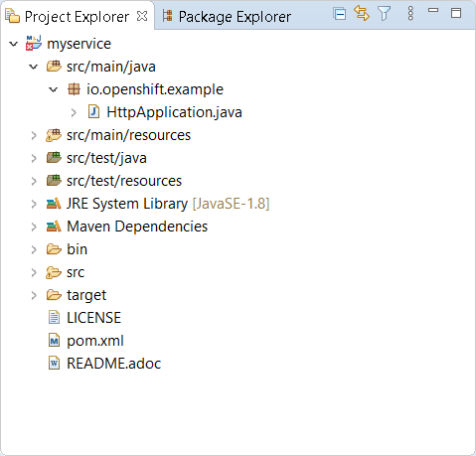Open the View Menu three-dots icon
Viewport: 476px width, 456px height.
tap(410, 14)
